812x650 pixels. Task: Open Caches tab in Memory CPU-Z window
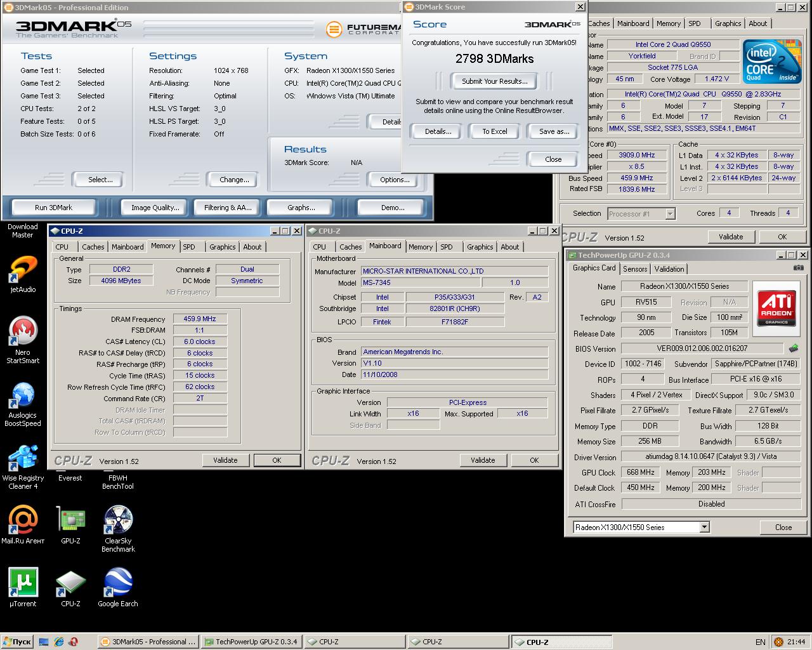click(93, 247)
